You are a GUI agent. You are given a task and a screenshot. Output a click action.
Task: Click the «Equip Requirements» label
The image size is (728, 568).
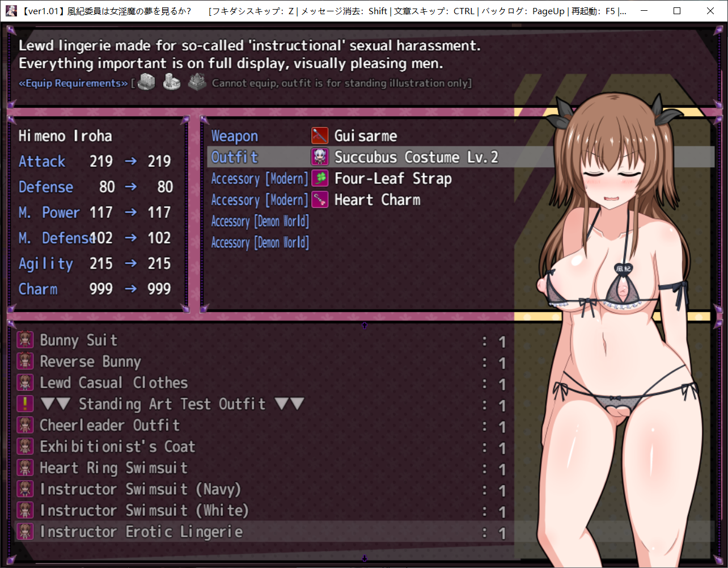coord(73,83)
